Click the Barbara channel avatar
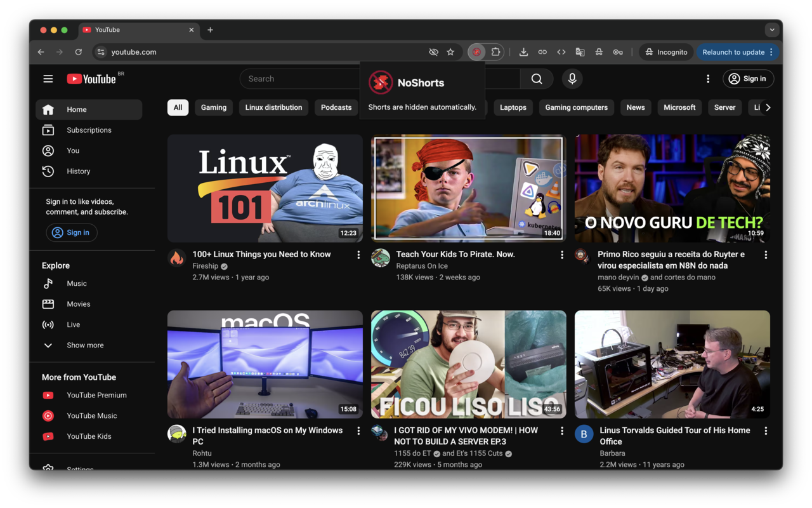The height and width of the screenshot is (508, 812). tap(584, 434)
